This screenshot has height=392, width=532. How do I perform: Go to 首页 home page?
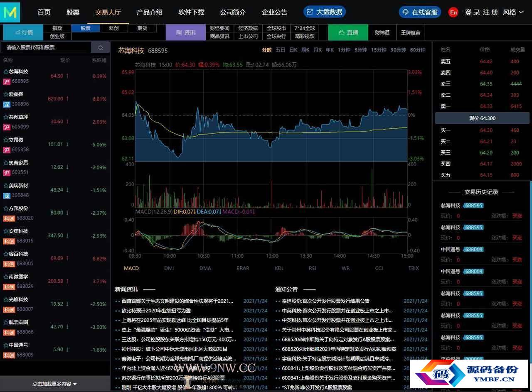44,12
